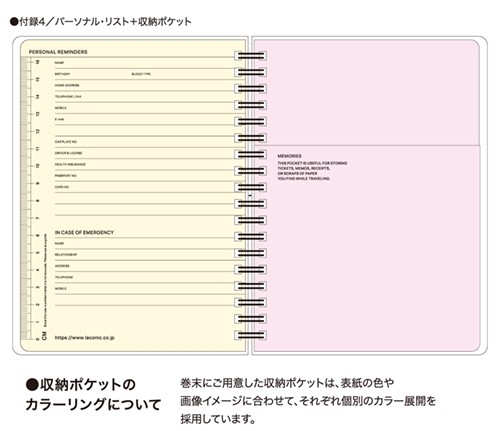The width and height of the screenshot is (500, 431).
Task: Click the CAR PLATE NO. label
Action: [x=66, y=142]
